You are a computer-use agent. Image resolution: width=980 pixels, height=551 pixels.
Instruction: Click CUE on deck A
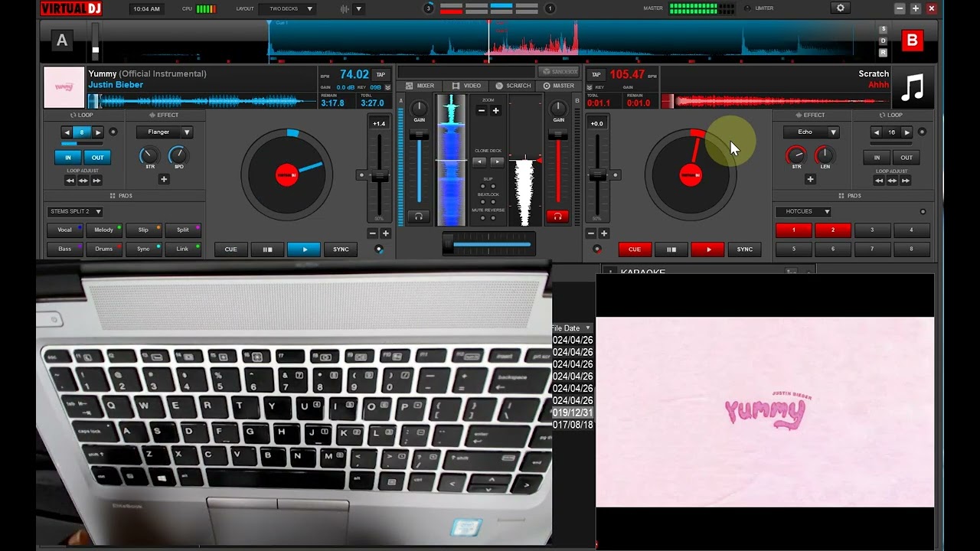230,249
